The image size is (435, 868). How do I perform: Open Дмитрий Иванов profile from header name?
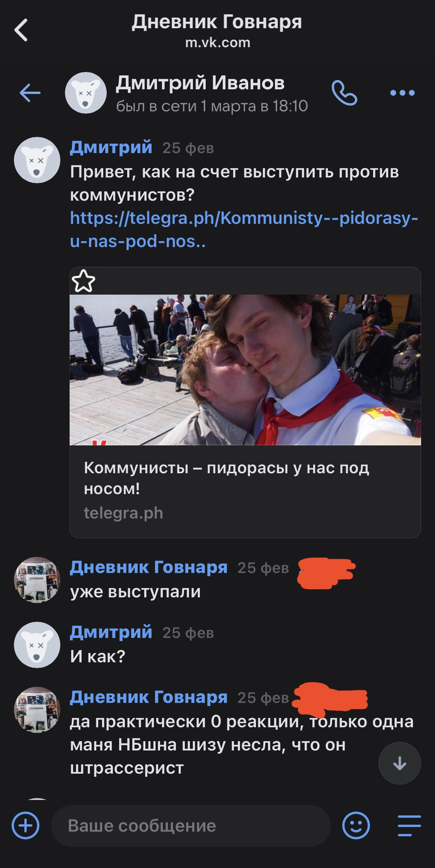[200, 83]
